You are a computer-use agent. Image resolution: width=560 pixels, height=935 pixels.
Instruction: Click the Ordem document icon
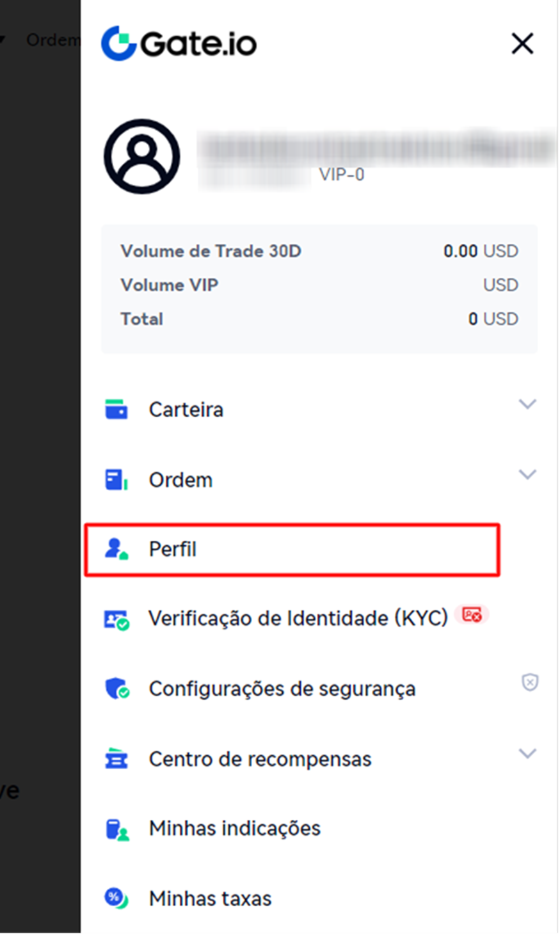(116, 479)
